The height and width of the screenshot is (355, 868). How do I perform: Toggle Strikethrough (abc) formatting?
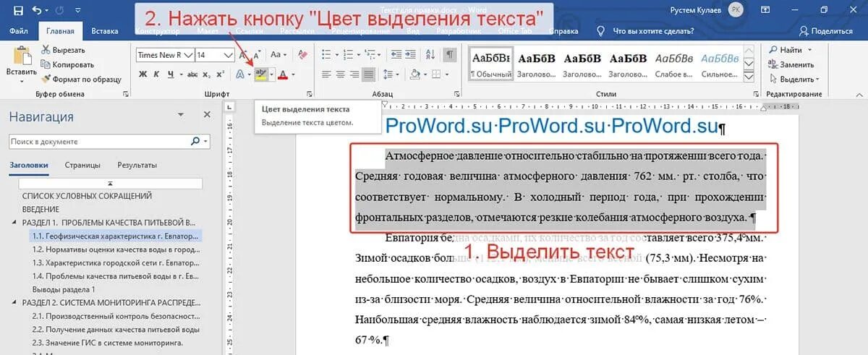[x=192, y=74]
